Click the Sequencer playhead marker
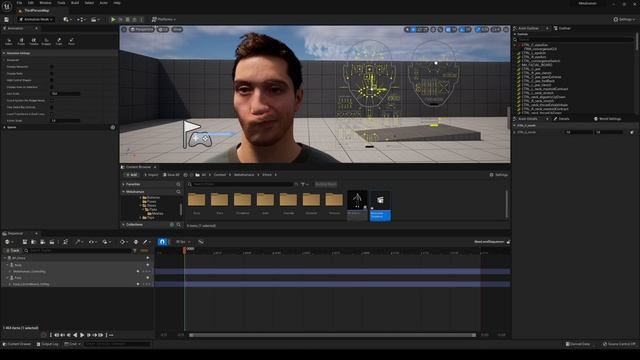The image size is (640, 360). tap(184, 250)
